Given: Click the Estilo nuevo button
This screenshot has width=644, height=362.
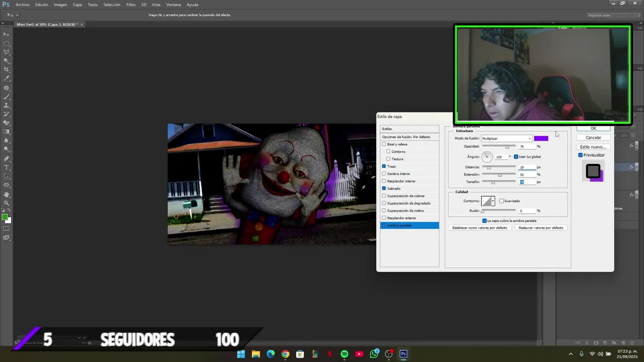Looking at the screenshot, I should click(x=593, y=147).
